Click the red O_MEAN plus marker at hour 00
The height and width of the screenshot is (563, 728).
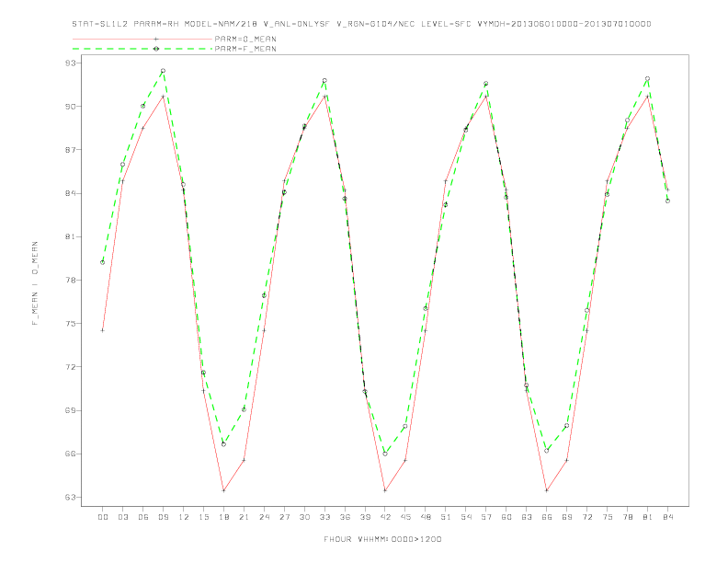pyautogui.click(x=103, y=330)
